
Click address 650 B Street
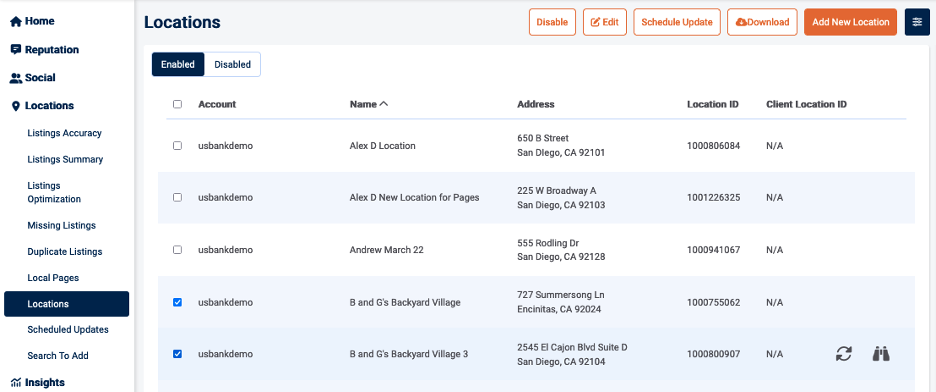click(543, 138)
